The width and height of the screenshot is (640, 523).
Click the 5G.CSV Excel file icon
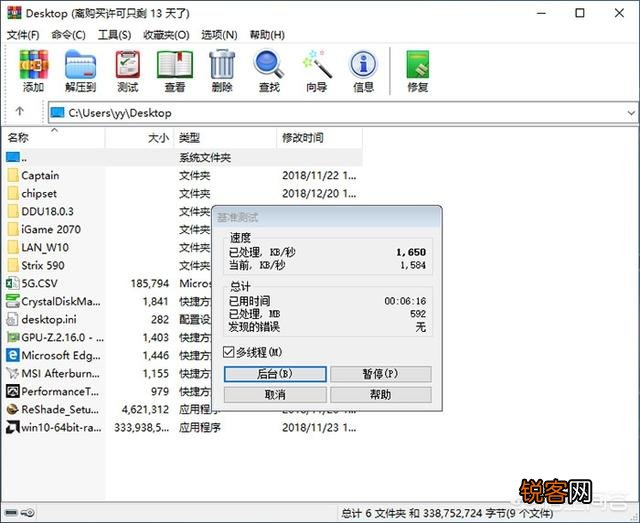[x=13, y=283]
